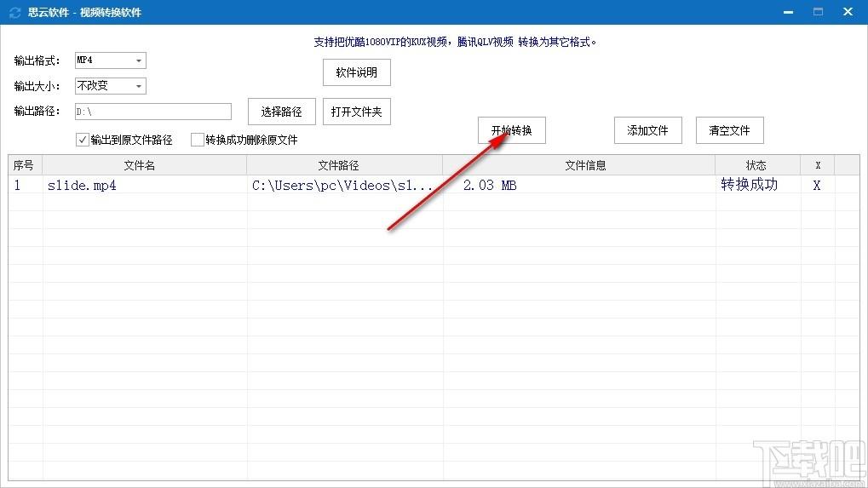The image size is (868, 488).
Task: Select the slide.mp4 file name cell
Action: [x=145, y=185]
